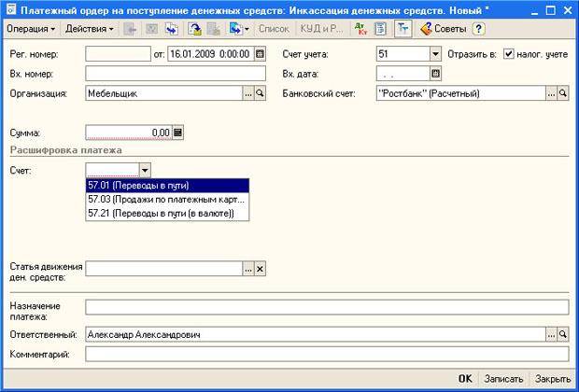579x392 pixels.
Task: Click into the Назначение платежа field
Action: click(x=326, y=306)
